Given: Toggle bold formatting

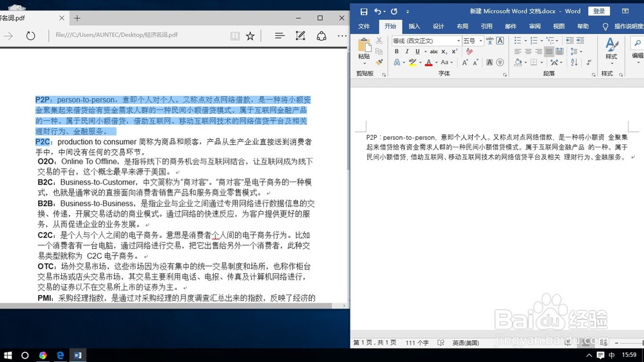Looking at the screenshot, I should (396, 52).
